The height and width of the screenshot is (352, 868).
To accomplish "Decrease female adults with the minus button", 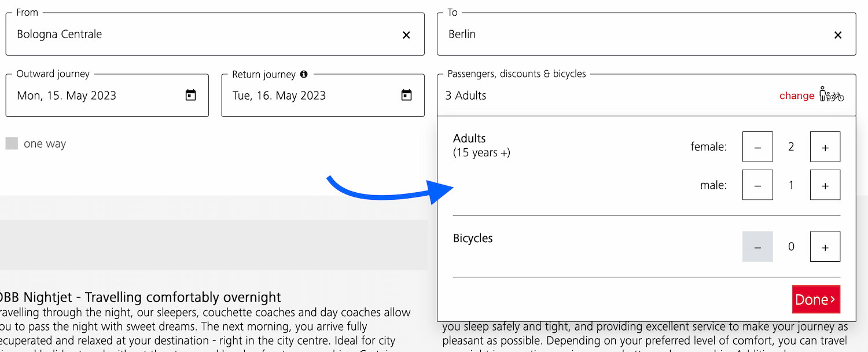I will click(757, 146).
